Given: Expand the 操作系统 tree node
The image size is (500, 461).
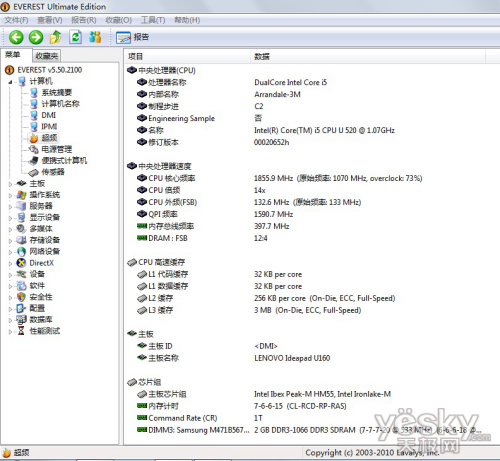Looking at the screenshot, I should (x=11, y=195).
